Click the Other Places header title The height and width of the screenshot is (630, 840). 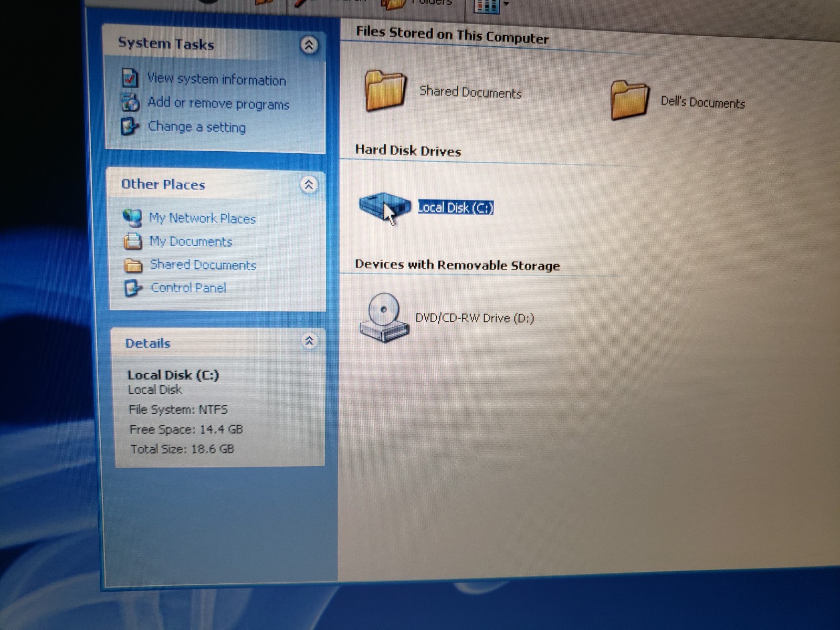tap(163, 184)
